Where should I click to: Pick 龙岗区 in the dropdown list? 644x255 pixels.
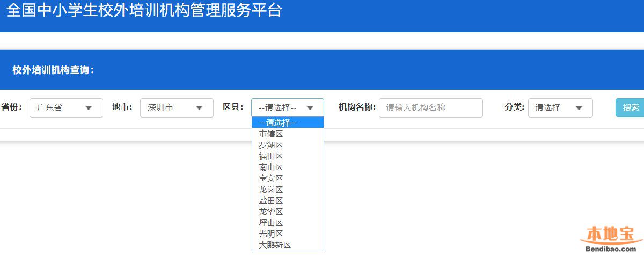[288, 190]
